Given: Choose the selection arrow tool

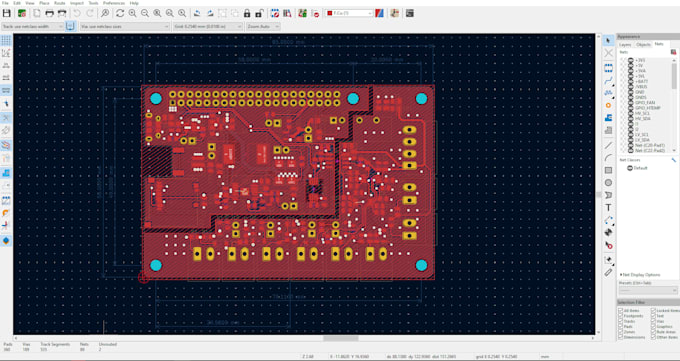Looking at the screenshot, I should (608, 40).
